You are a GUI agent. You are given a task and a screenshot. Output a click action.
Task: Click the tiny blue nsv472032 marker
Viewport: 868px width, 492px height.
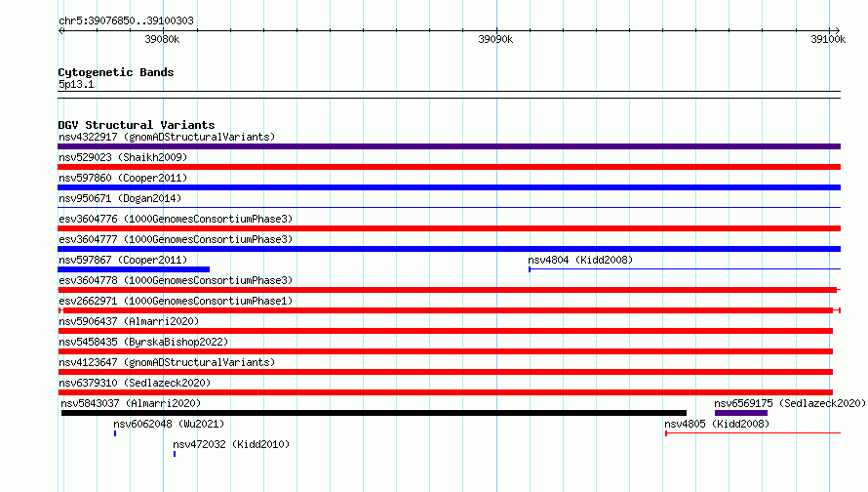point(175,454)
